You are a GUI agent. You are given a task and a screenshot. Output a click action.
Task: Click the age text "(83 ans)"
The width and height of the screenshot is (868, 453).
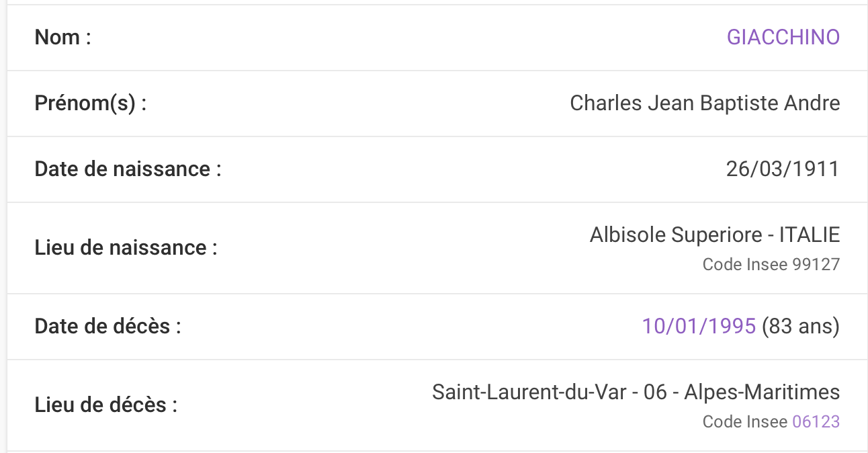[x=801, y=327]
